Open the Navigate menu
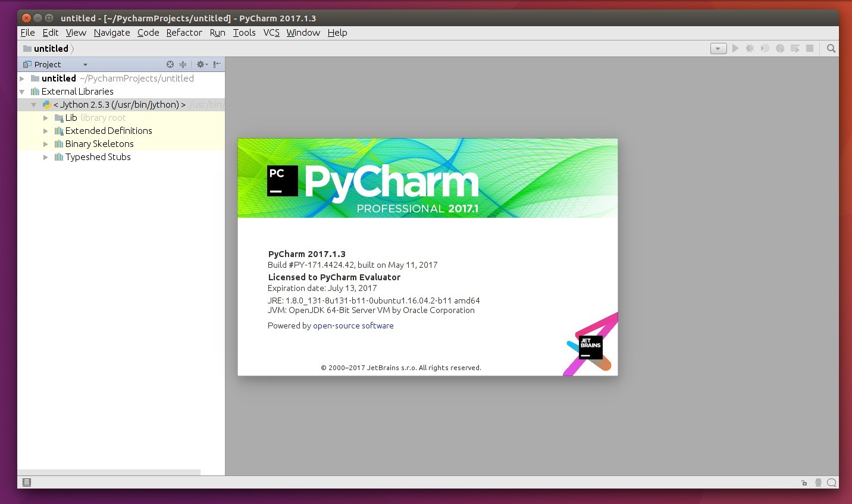852x504 pixels. coord(112,33)
